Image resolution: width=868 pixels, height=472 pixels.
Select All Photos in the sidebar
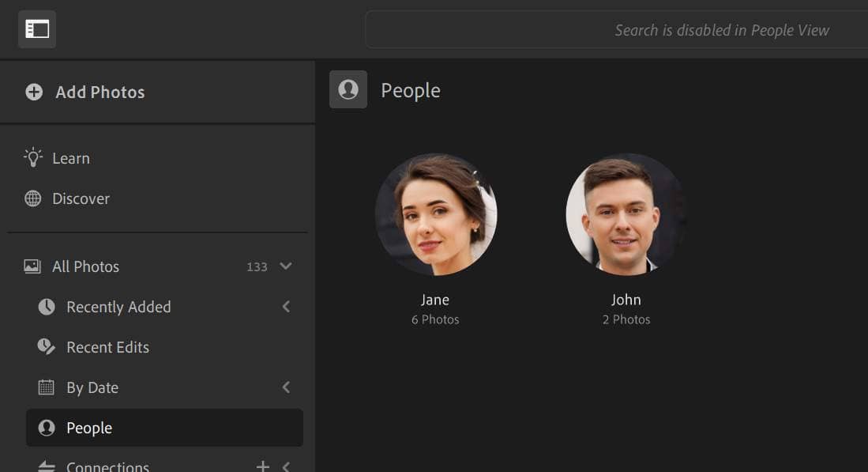pyautogui.click(x=86, y=266)
